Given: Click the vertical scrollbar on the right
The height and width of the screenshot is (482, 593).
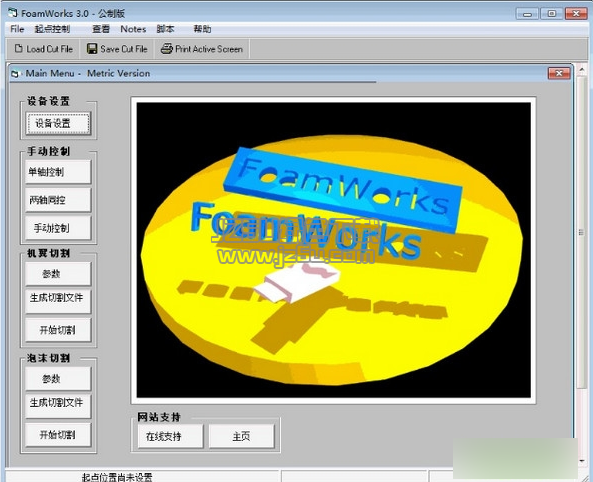Looking at the screenshot, I should (x=582, y=265).
